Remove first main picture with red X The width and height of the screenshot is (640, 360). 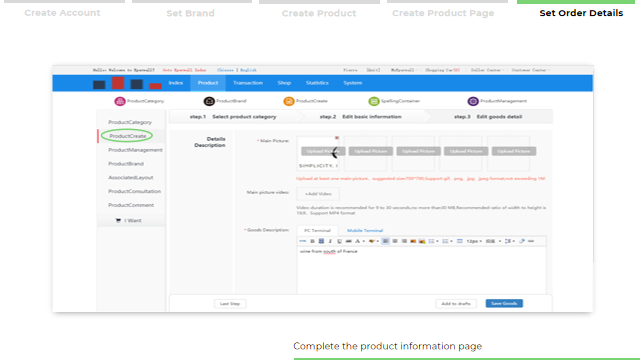(x=337, y=138)
